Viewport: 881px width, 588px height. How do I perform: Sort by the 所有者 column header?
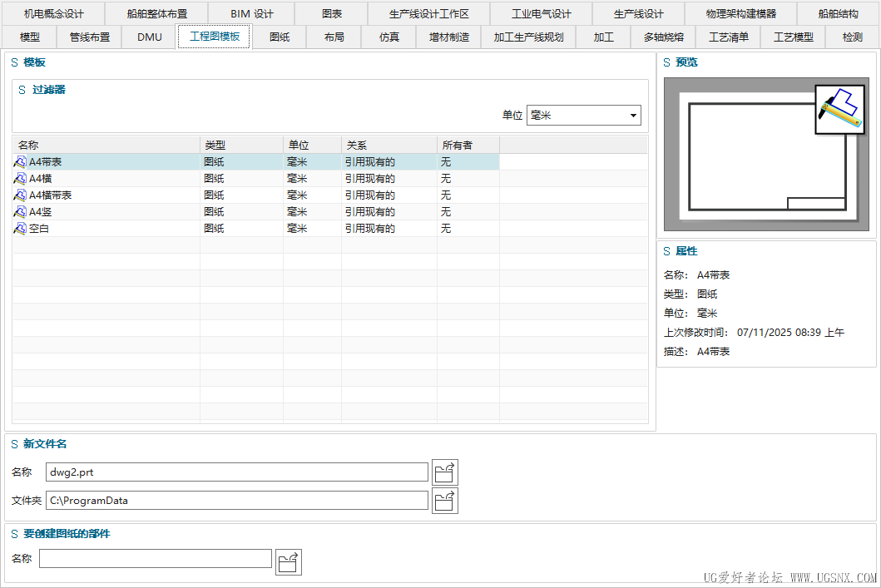click(x=468, y=145)
